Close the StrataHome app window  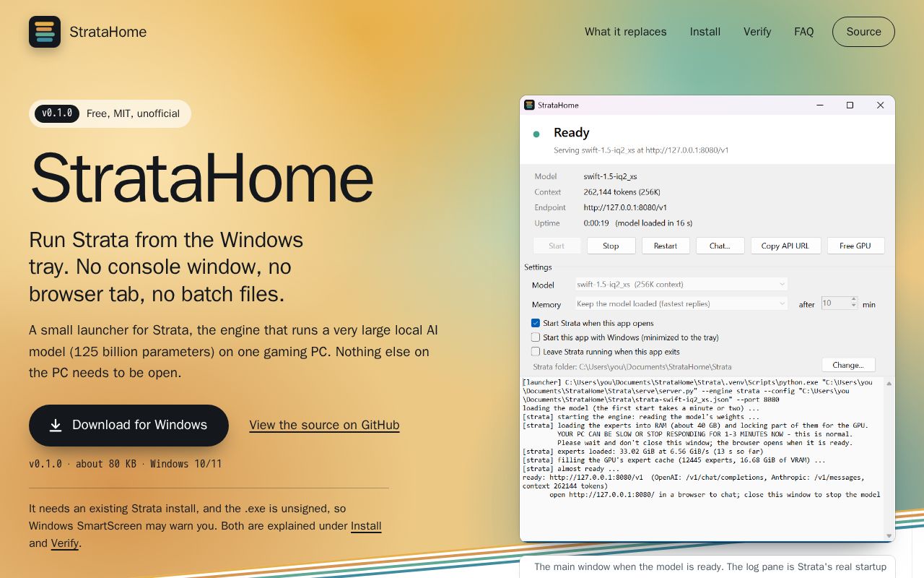tap(880, 105)
